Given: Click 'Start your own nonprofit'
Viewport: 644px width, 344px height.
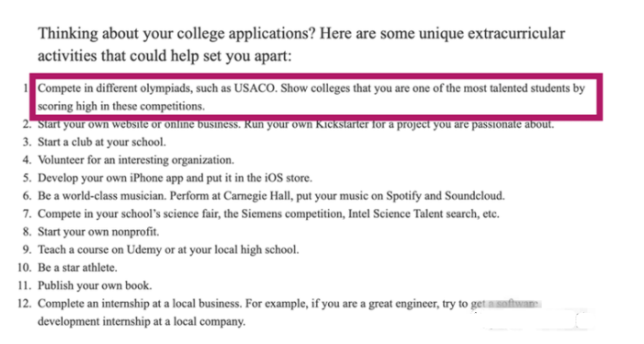Looking at the screenshot, I should coord(98,232).
